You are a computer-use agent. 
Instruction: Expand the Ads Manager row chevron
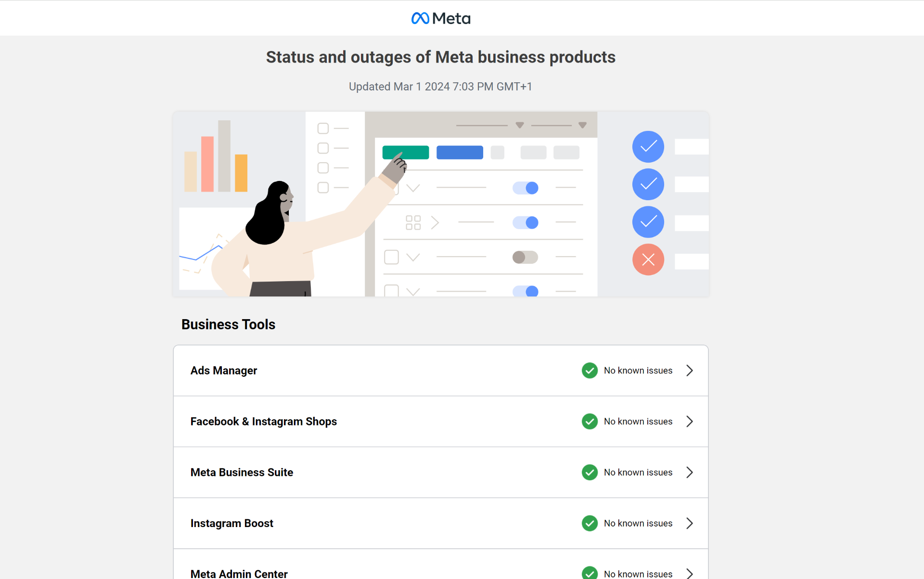pyautogui.click(x=690, y=371)
